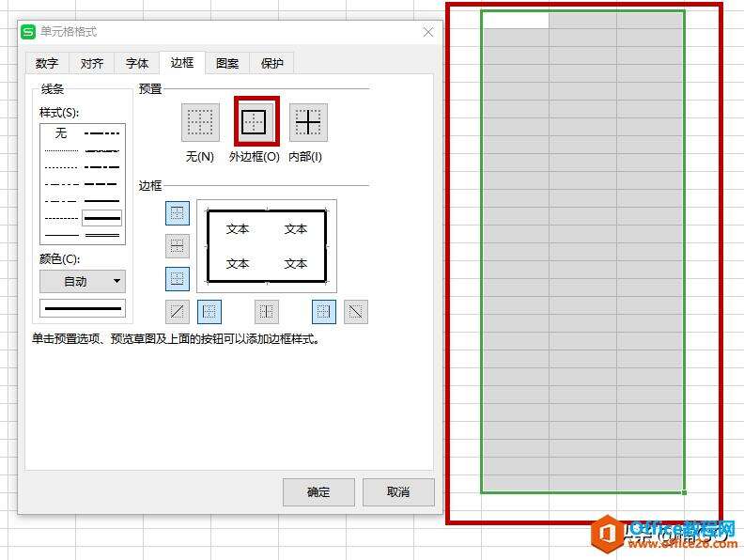Click the border preview box with 文本
744x560 pixels.
click(267, 246)
